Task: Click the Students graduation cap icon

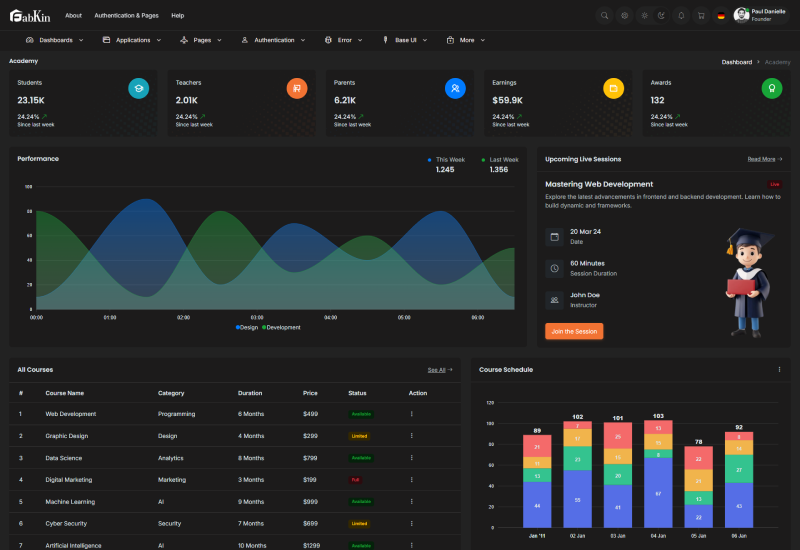Action: [139, 88]
